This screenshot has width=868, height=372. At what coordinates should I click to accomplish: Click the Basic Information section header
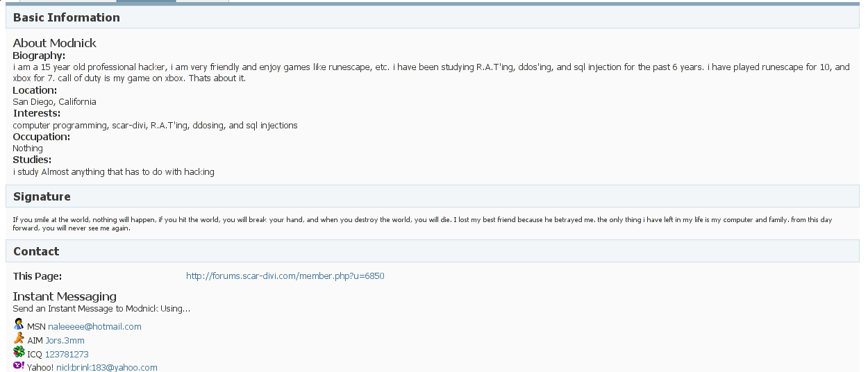pyautogui.click(x=432, y=17)
